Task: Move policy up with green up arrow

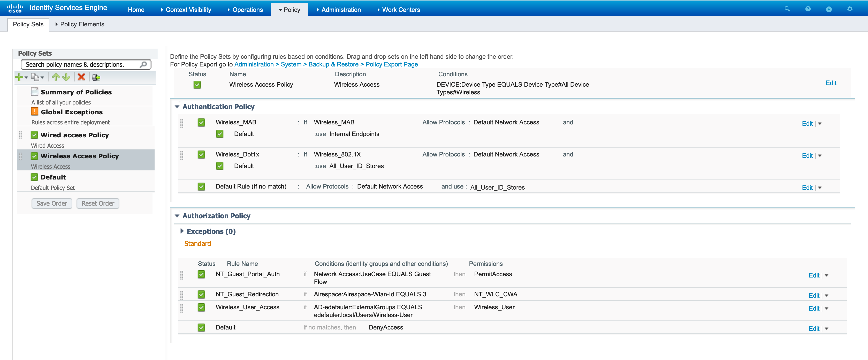Action: (56, 77)
